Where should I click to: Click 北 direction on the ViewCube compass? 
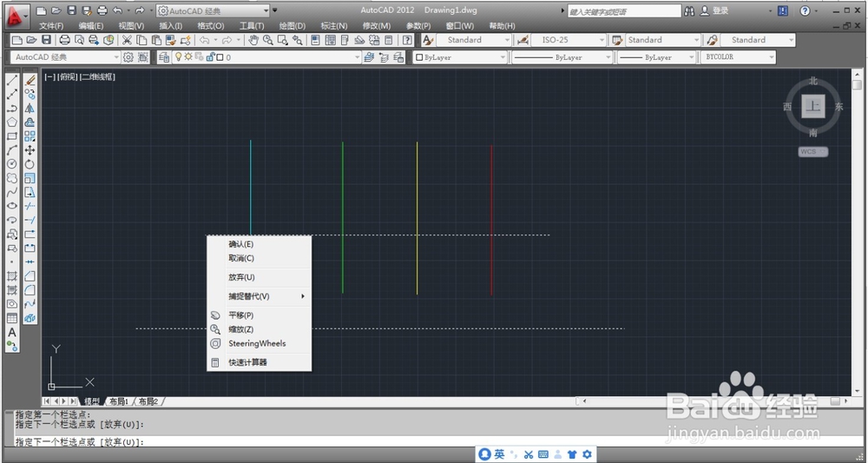[x=813, y=81]
